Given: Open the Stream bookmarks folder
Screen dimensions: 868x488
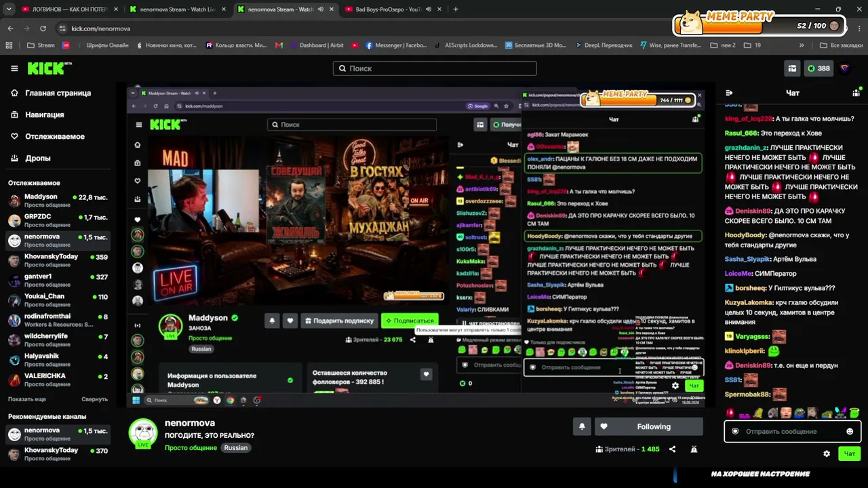Looking at the screenshot, I should (41, 45).
